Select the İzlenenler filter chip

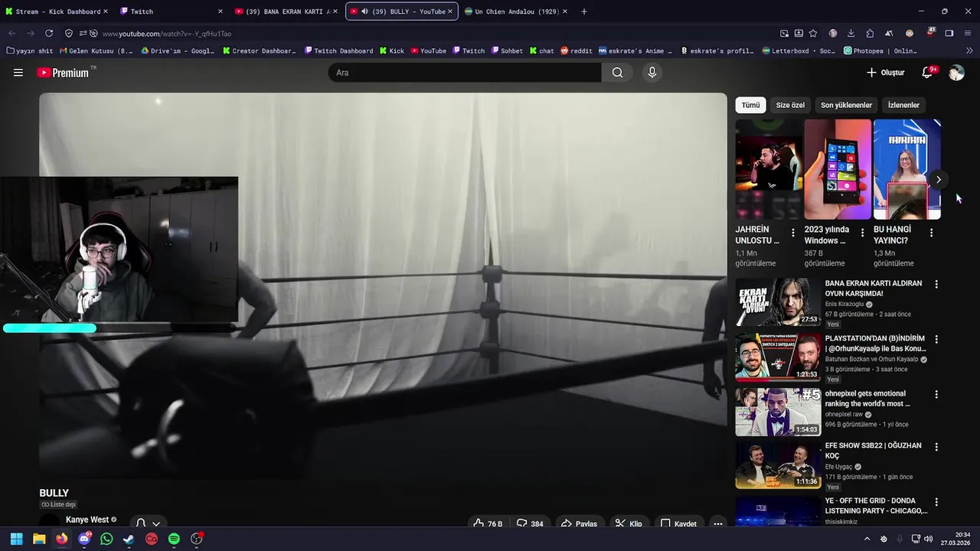pyautogui.click(x=903, y=105)
